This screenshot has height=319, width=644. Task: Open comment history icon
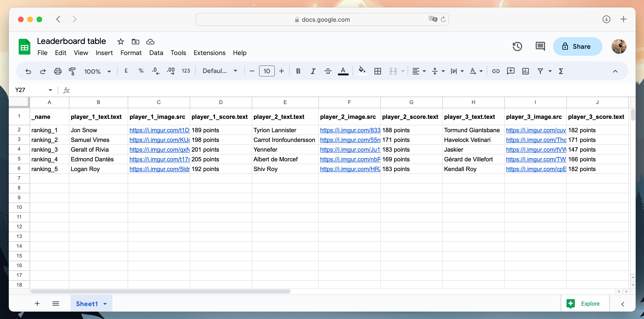pyautogui.click(x=540, y=46)
